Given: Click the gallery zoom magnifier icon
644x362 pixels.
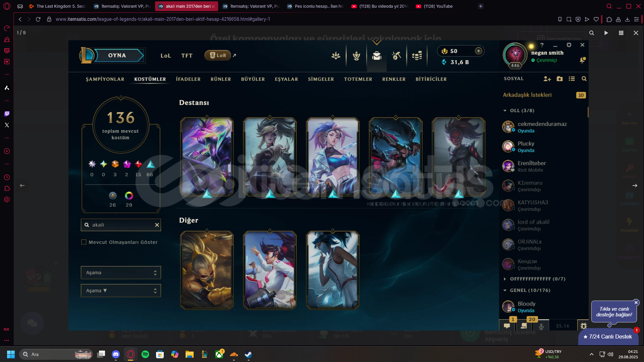Looking at the screenshot, I should tap(591, 33).
